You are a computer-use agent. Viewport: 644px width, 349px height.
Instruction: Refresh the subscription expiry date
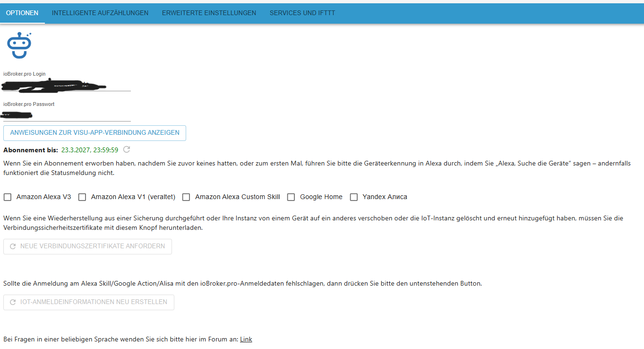point(126,149)
